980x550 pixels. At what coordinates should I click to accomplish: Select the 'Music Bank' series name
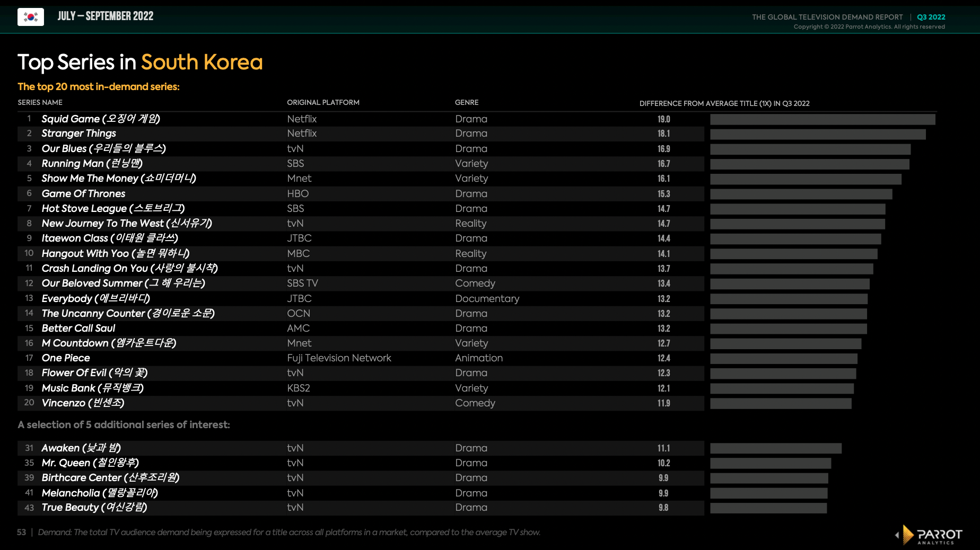(x=92, y=388)
